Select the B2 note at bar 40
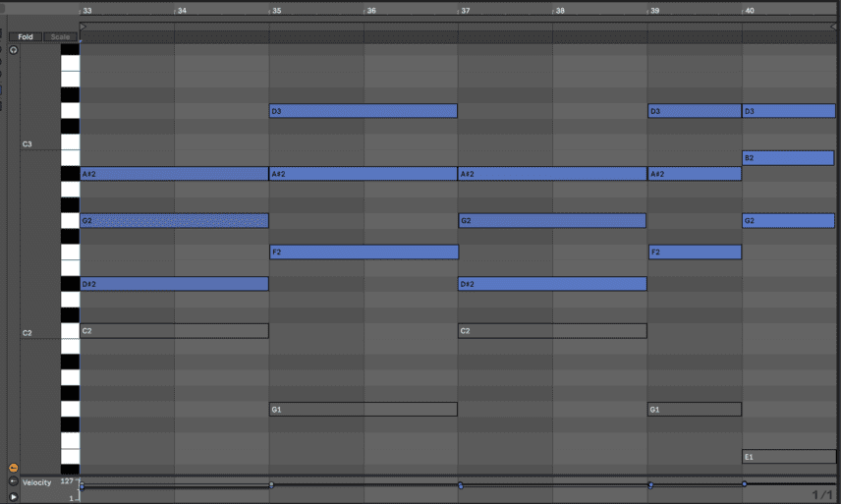 pyautogui.click(x=788, y=157)
